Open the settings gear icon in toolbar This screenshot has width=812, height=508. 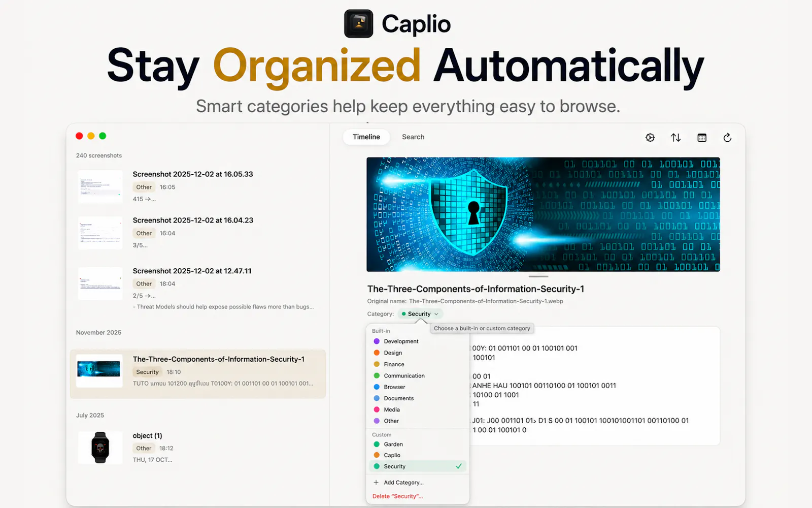point(650,138)
